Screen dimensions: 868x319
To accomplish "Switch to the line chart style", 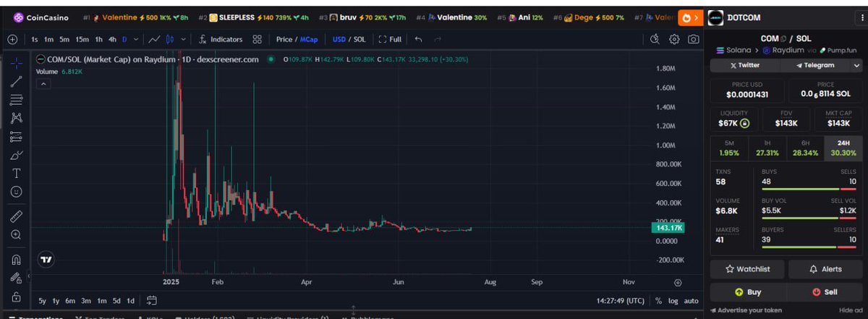I will pos(153,39).
